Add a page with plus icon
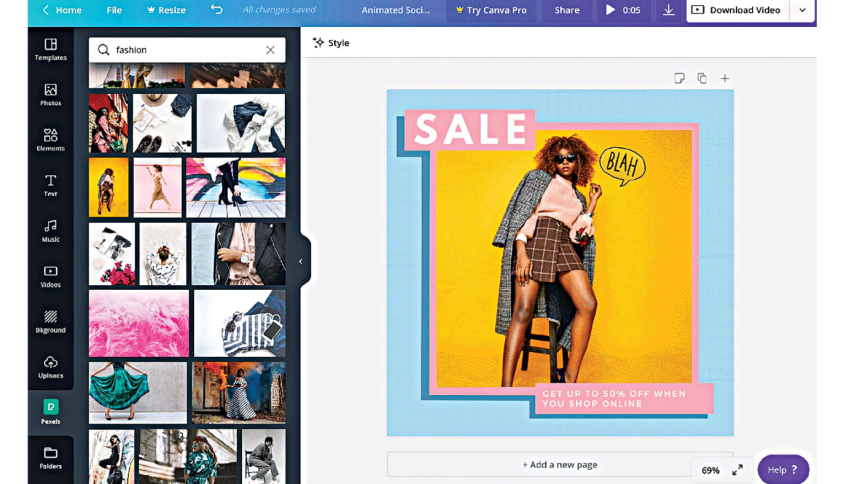The image size is (860, 484). pyautogui.click(x=725, y=78)
